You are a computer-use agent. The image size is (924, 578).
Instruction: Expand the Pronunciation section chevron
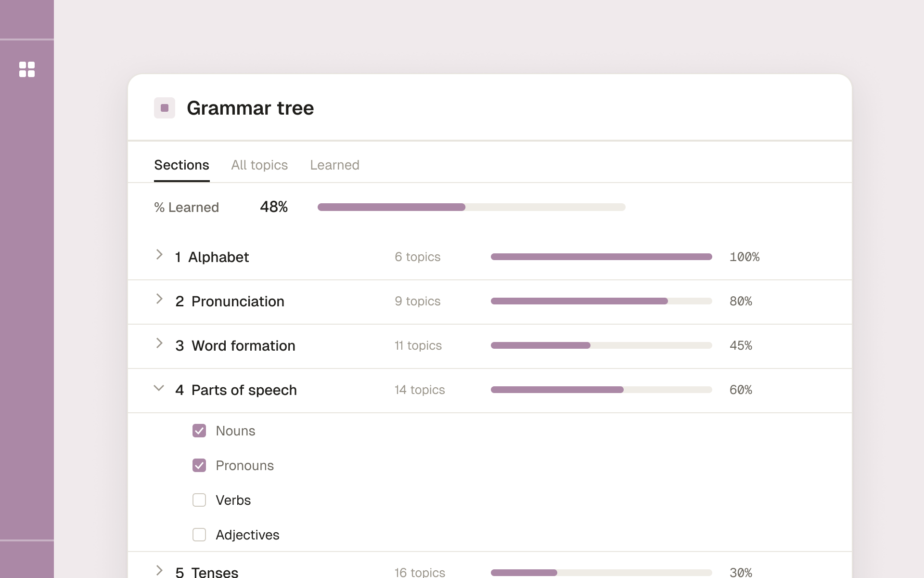(159, 299)
